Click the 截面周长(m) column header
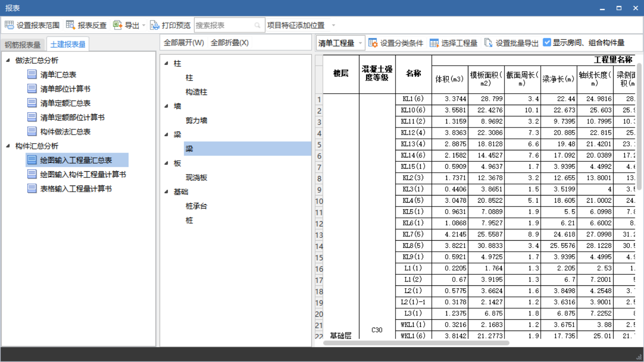 pos(522,79)
